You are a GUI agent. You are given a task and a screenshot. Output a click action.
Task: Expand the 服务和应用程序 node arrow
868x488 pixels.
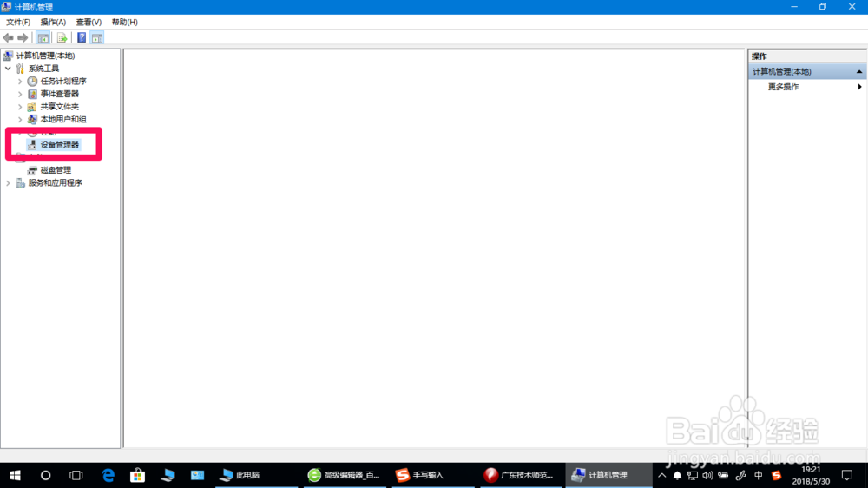[x=9, y=183]
